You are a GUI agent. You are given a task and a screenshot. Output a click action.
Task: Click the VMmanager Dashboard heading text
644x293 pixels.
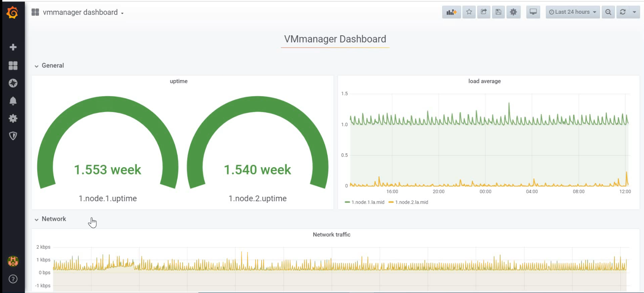pyautogui.click(x=335, y=39)
